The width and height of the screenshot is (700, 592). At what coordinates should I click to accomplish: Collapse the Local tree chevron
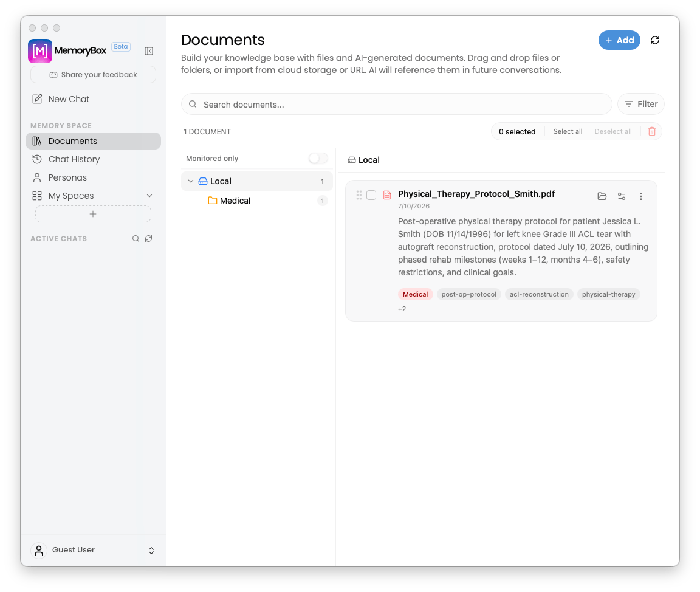click(x=191, y=181)
